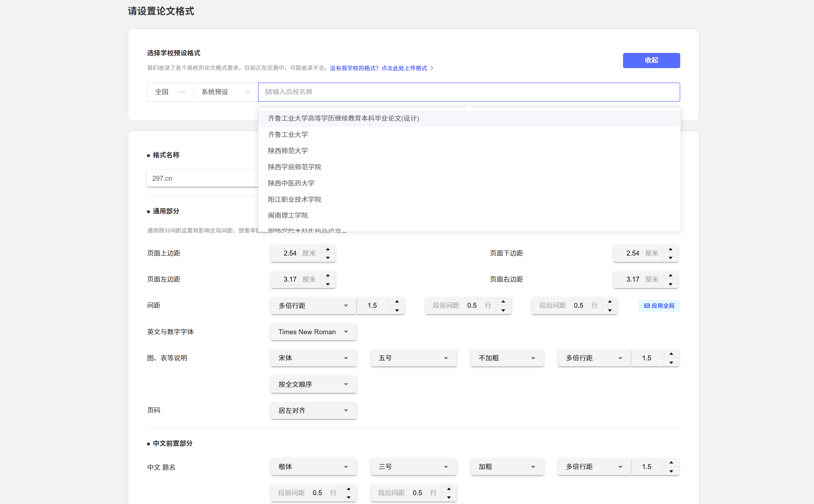
Task: Open the upload-format link 点击此处上传格式
Action: [x=404, y=68]
